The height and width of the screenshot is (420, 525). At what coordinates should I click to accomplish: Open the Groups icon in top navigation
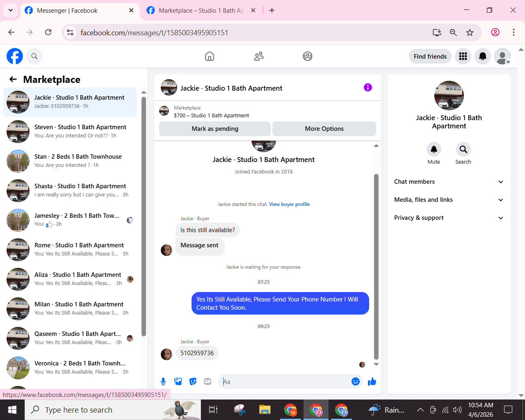click(x=308, y=56)
